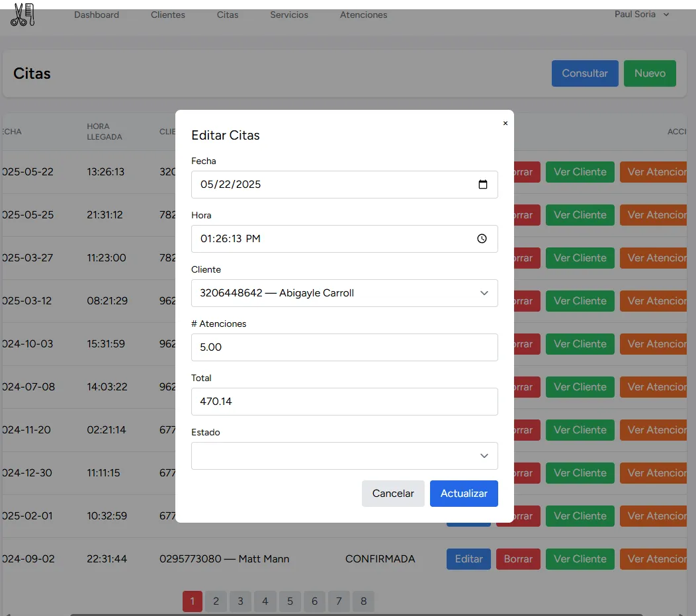696x616 pixels.
Task: Click the clock icon in Hora field
Action: coord(482,239)
